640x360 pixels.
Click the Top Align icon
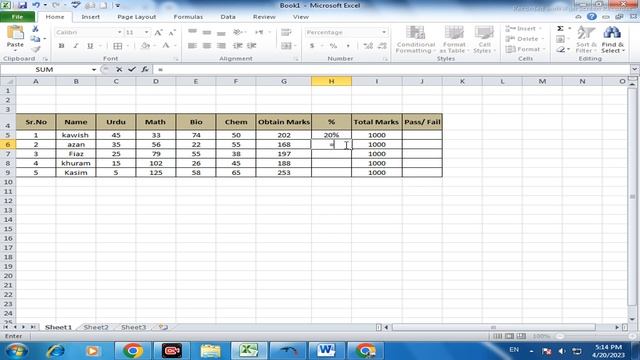click(192, 32)
